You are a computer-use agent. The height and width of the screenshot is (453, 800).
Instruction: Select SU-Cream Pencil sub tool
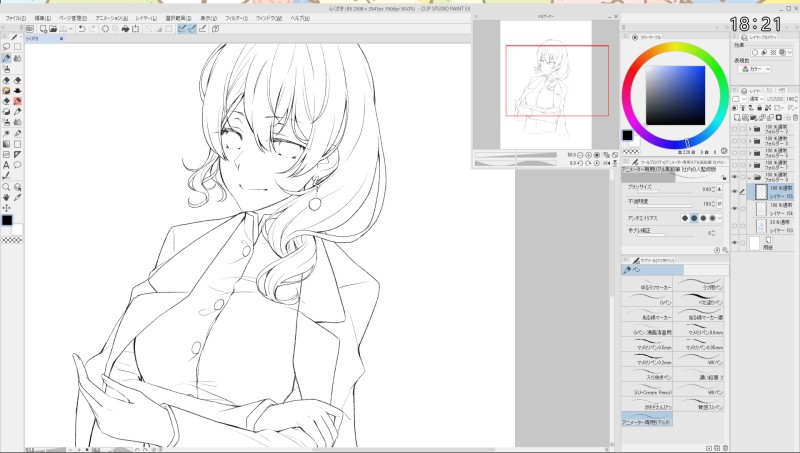647,390
